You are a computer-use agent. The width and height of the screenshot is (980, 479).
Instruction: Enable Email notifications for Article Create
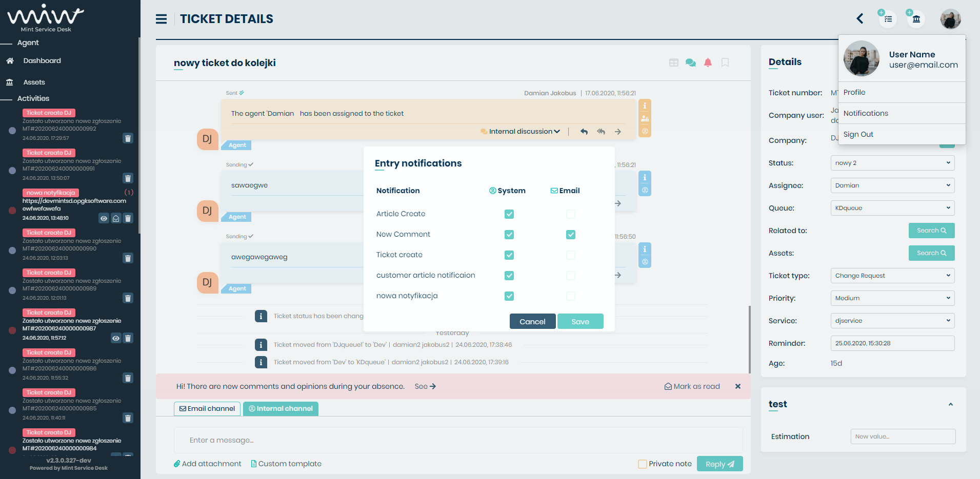tap(570, 214)
